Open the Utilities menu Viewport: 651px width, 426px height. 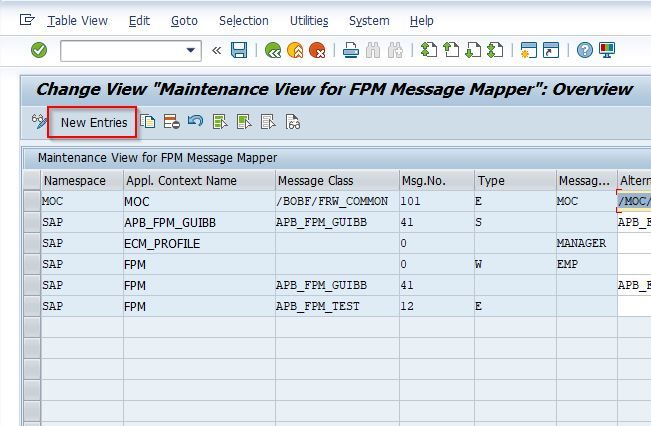pos(309,20)
